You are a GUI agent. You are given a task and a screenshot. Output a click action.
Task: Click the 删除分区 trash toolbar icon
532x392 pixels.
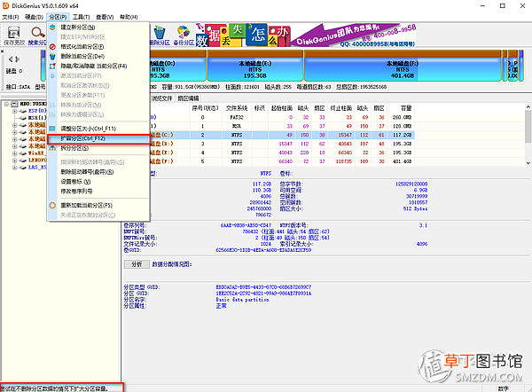[160, 35]
